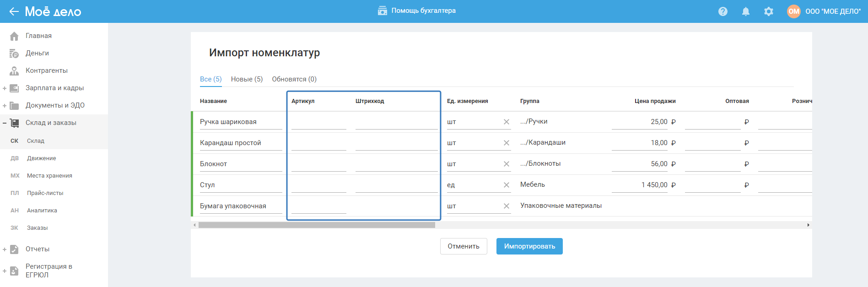Expand Зарплата и кадры menu
This screenshot has height=287, width=868.
tap(5, 88)
